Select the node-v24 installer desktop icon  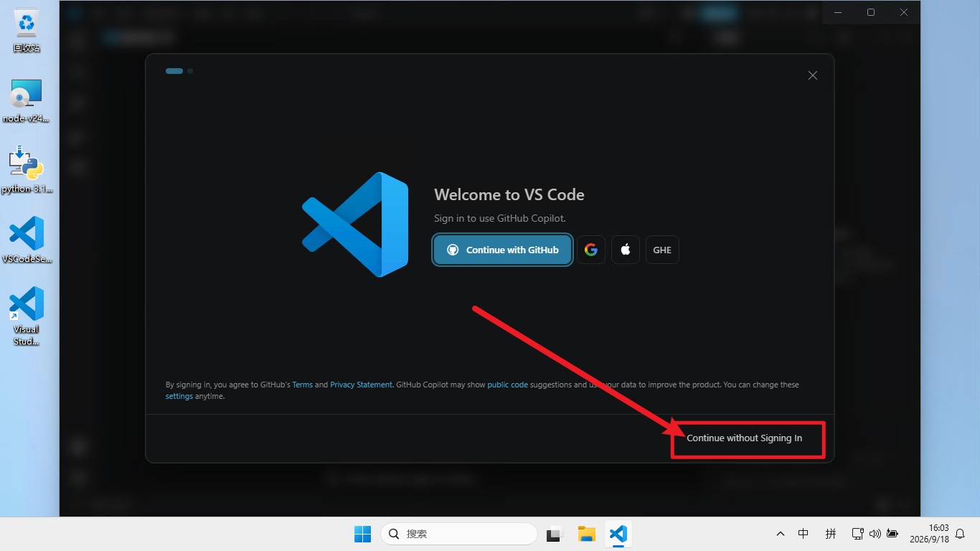pos(27,100)
